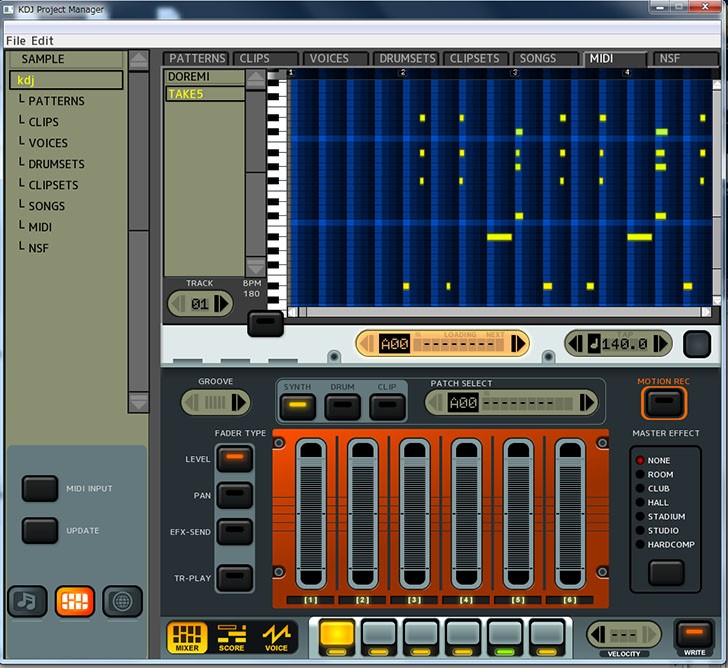Click the MIDI list scroll-down arrow
This screenshot has height=668, width=728.
pyautogui.click(x=255, y=267)
